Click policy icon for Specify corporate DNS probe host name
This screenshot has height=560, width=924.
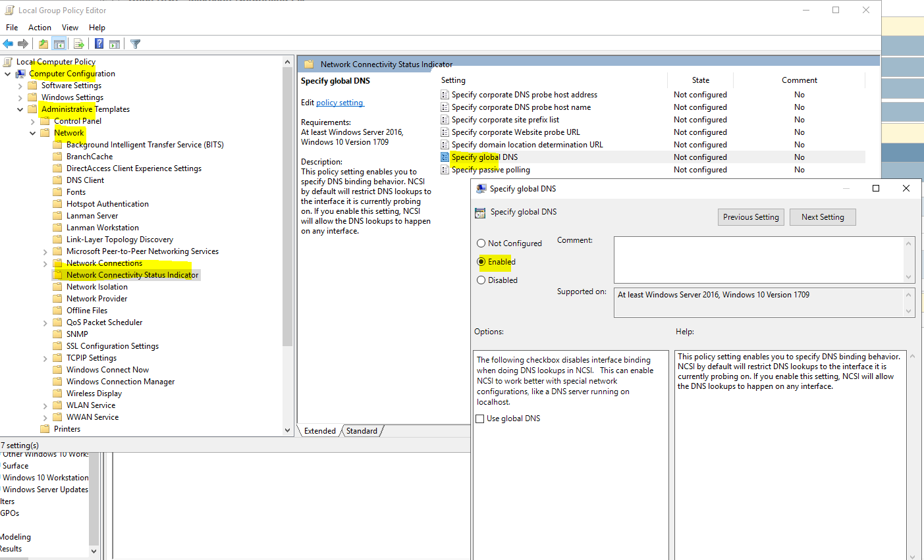click(445, 107)
